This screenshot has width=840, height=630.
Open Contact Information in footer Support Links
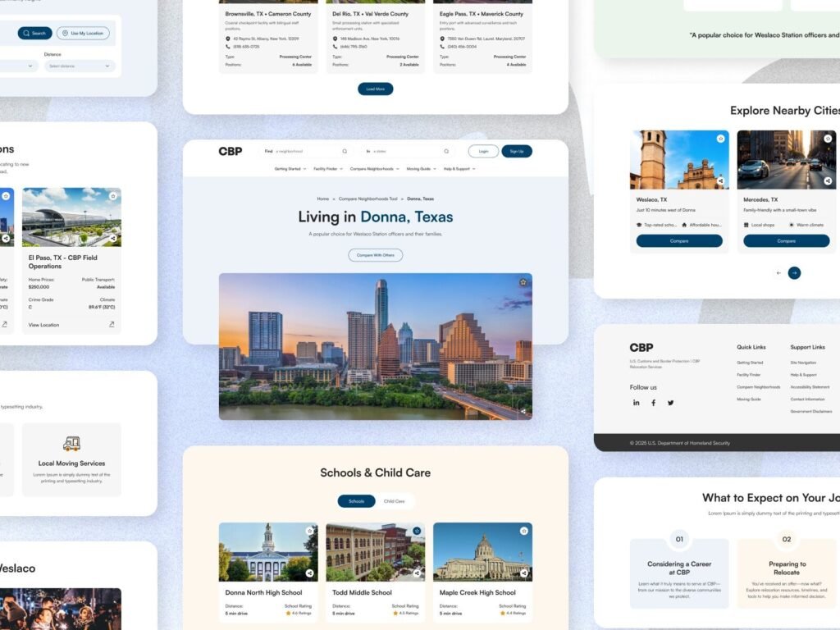click(x=807, y=399)
